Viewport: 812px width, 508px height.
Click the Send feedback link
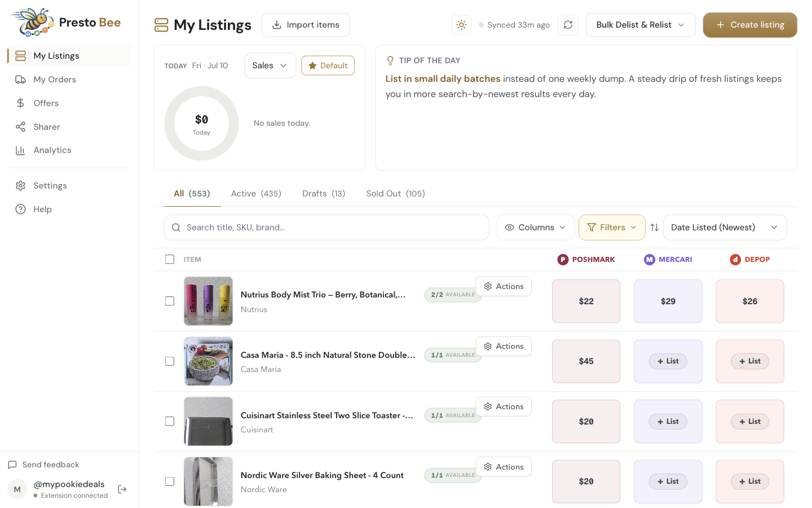(x=44, y=465)
